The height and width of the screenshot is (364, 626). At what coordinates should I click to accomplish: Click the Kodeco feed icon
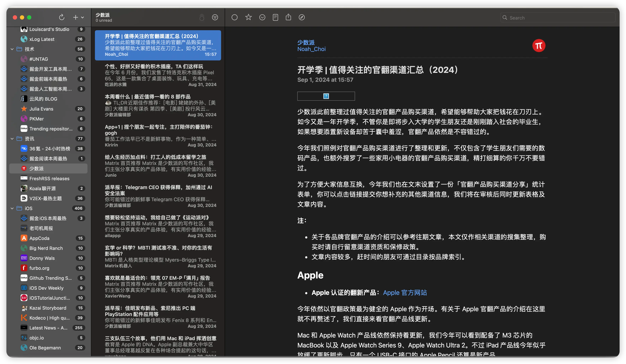point(24,318)
